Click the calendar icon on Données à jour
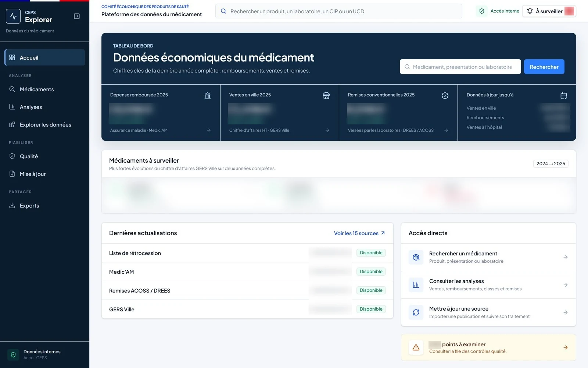This screenshot has height=368, width=588. pos(564,96)
